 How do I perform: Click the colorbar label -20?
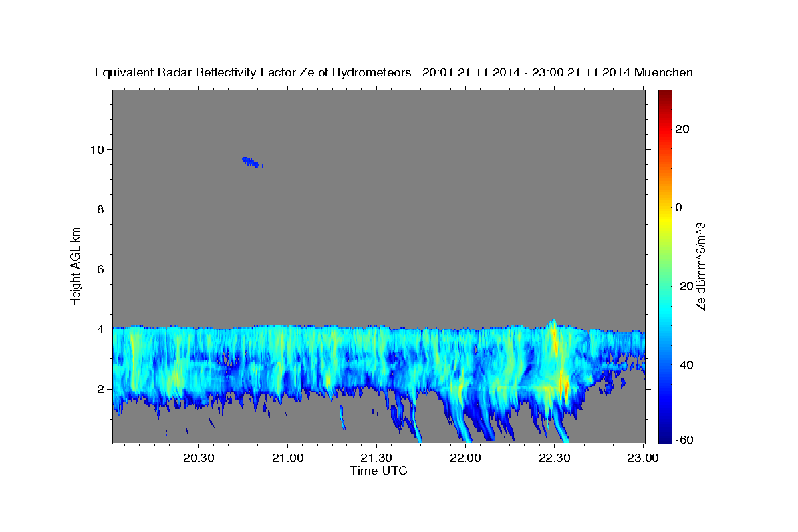684,286
